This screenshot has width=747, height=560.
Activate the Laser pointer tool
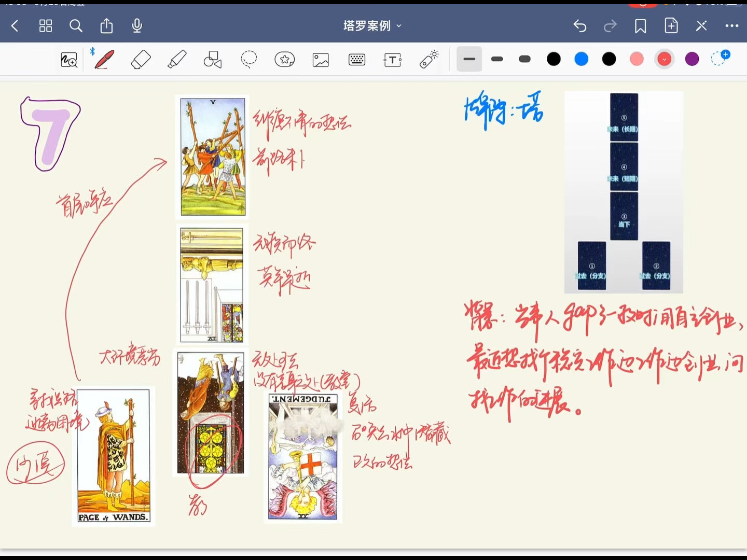[x=429, y=60]
